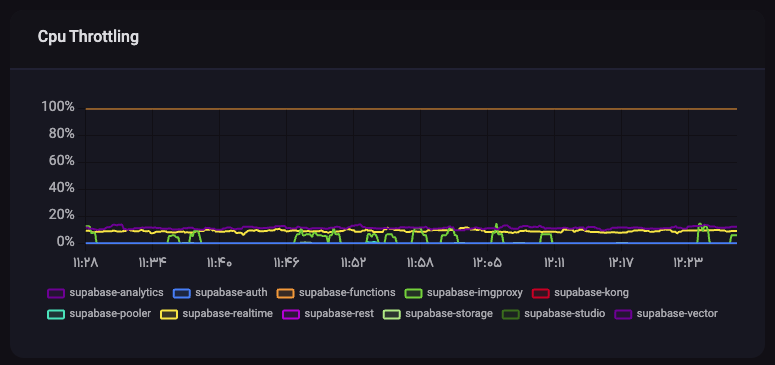Image resolution: width=775 pixels, height=365 pixels.
Task: Click the ۱۱:۴۰ time axis label
Action: 219,263
